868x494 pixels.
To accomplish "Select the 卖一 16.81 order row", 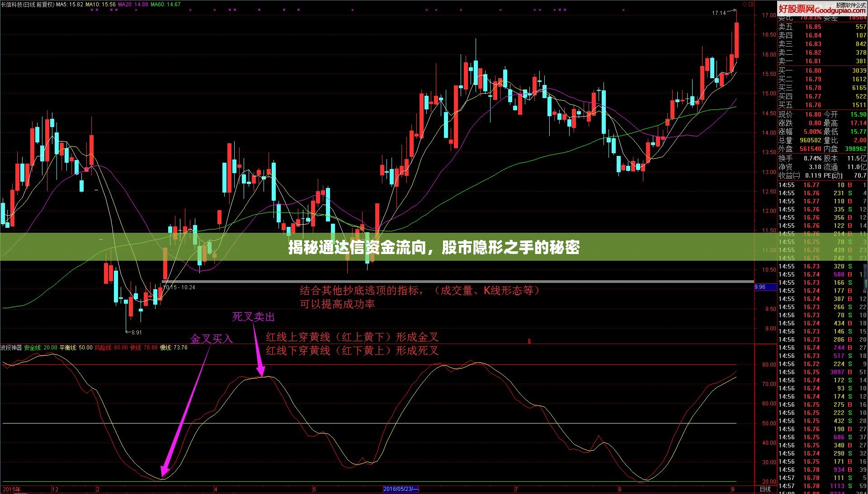I will pyautogui.click(x=822, y=61).
